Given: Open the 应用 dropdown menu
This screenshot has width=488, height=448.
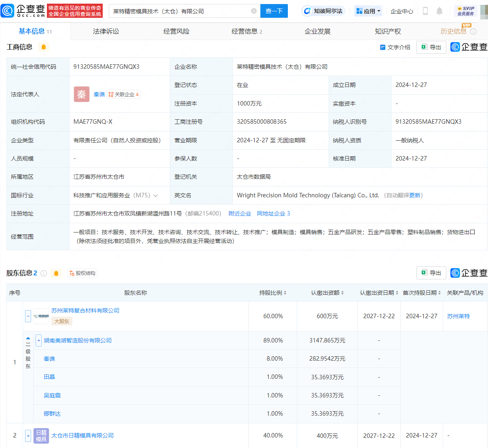Looking at the screenshot, I should pyautogui.click(x=369, y=11).
